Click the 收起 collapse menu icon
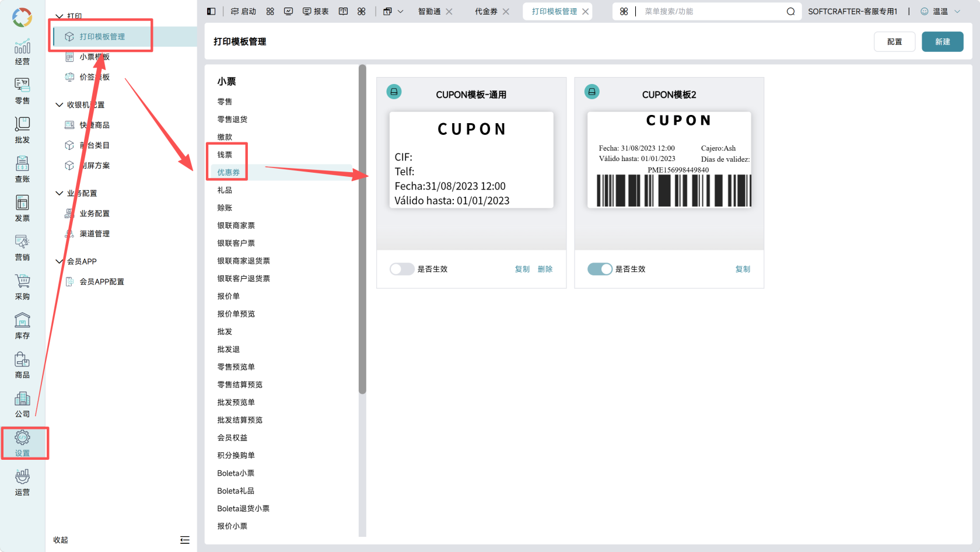The image size is (980, 552). [185, 540]
